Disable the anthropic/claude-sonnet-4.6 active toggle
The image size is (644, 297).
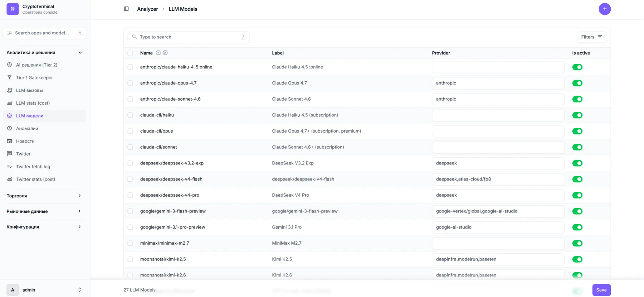[x=577, y=99]
